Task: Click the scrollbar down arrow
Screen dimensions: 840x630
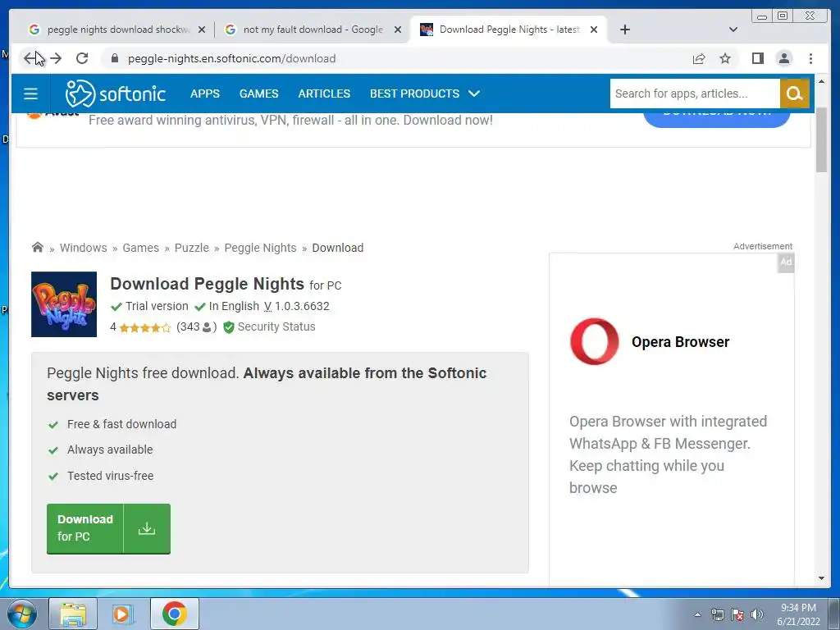Action: 821,578
